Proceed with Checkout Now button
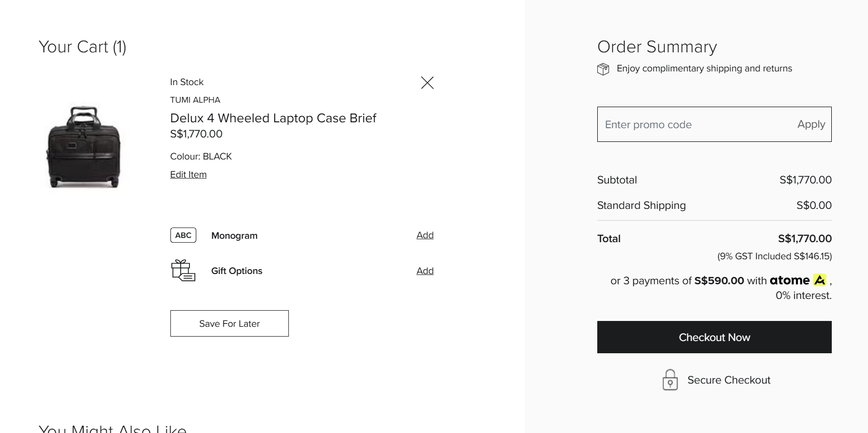This screenshot has height=433, width=868. 714,337
